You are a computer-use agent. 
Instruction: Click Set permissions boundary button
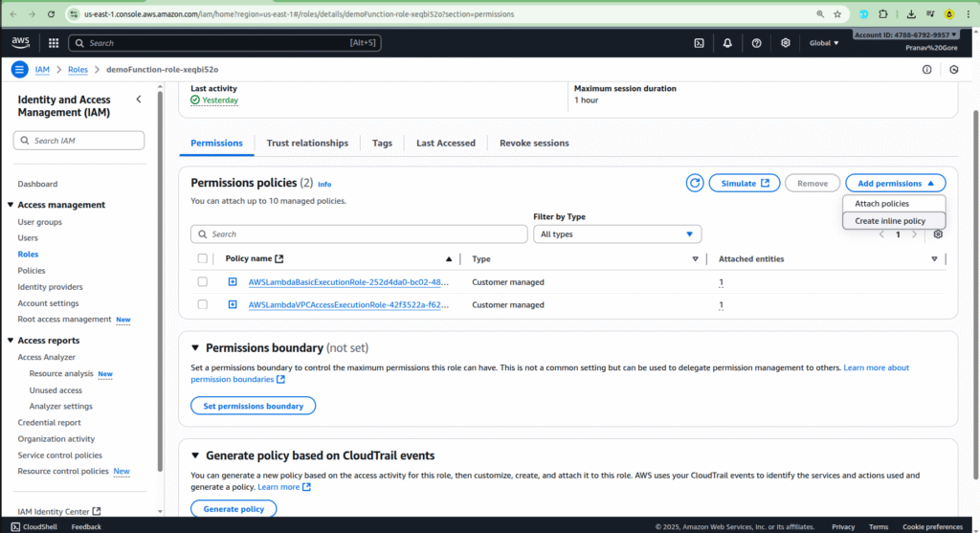(x=253, y=406)
